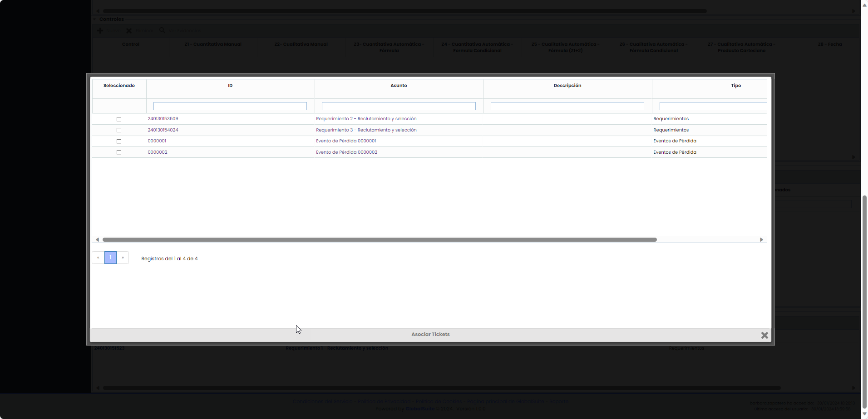Open the Requerimiento 2 - Reclutamiento y selección link
868x419 pixels.
click(366, 119)
